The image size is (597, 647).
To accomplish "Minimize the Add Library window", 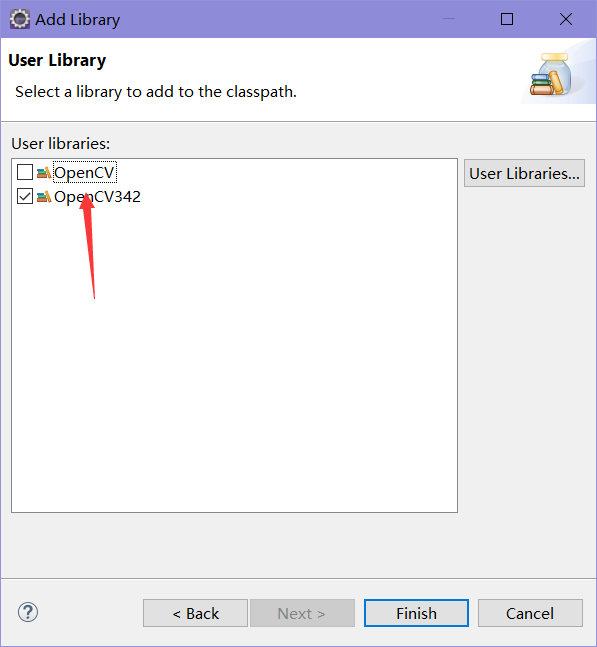I will [x=448, y=19].
